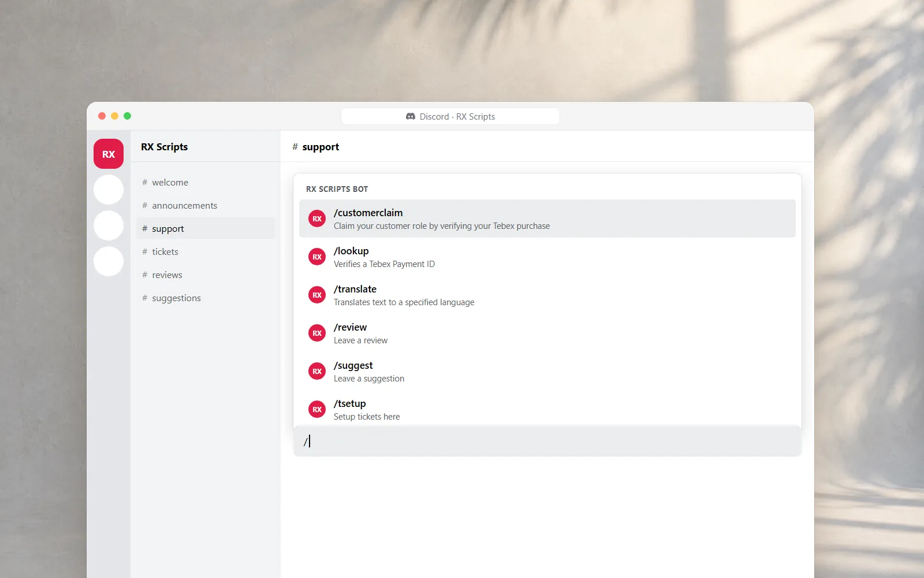
Task: Click the RX bot avatar beside /tsetup
Action: click(x=317, y=409)
